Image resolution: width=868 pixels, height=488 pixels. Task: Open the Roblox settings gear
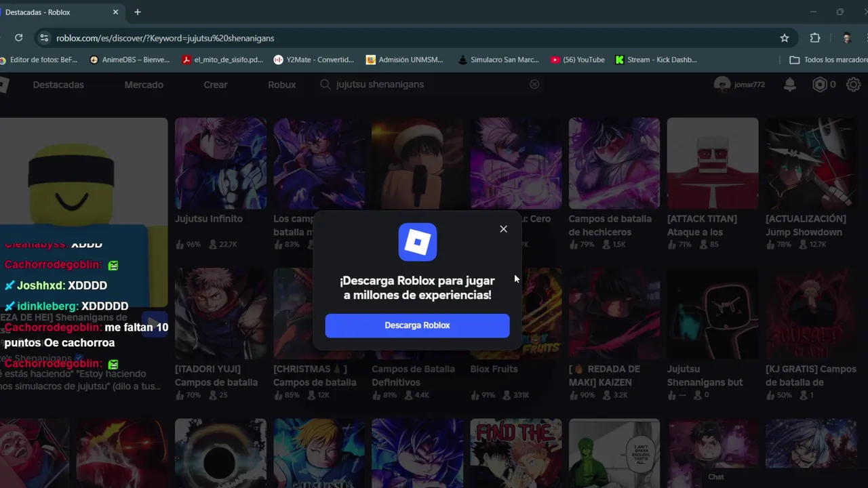[853, 85]
